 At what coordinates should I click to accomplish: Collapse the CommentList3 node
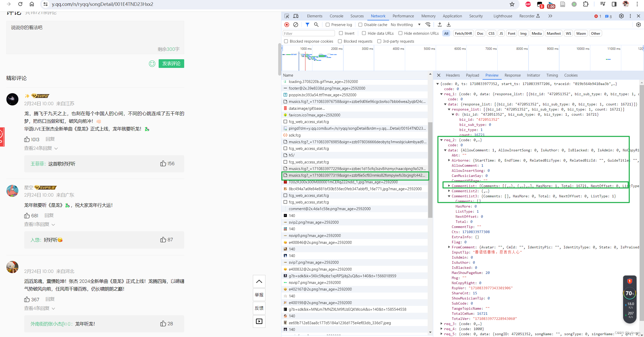(449, 196)
